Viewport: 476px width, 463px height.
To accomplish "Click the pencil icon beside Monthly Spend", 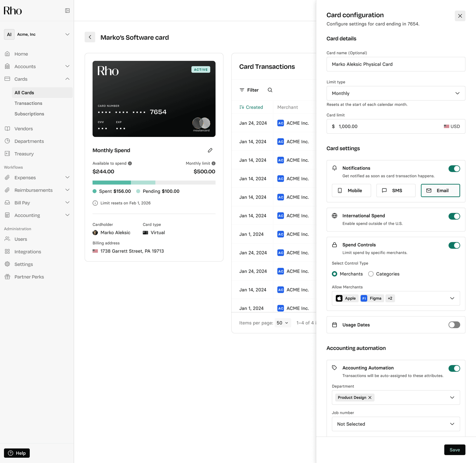I will tap(210, 150).
